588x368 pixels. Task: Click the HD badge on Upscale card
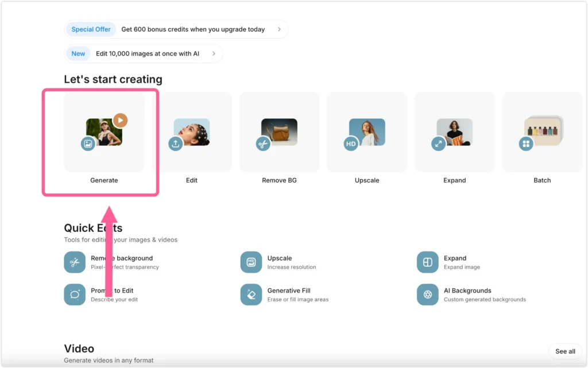pos(351,144)
